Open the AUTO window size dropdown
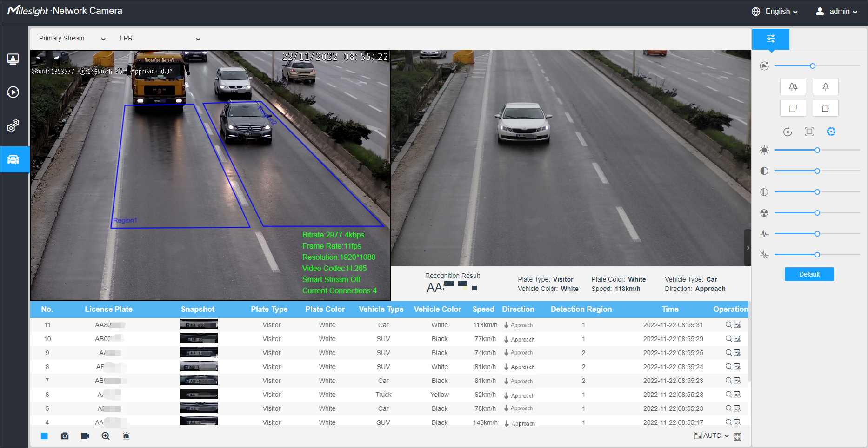The height and width of the screenshot is (448, 868). 712,436
